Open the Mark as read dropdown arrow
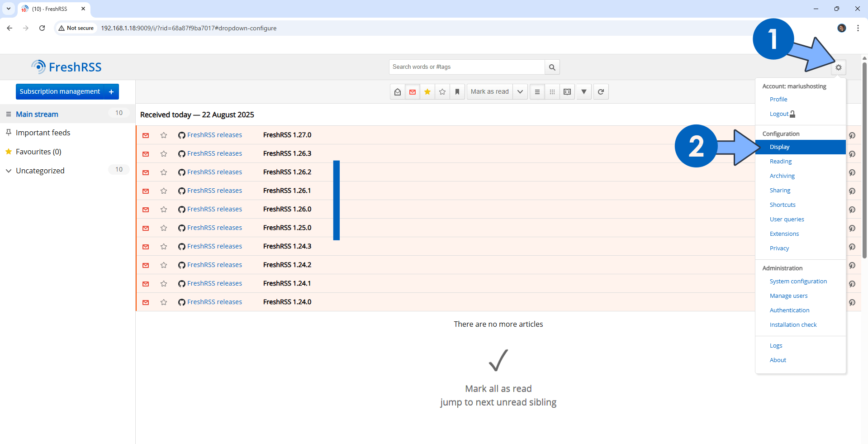This screenshot has width=868, height=444. pos(520,92)
